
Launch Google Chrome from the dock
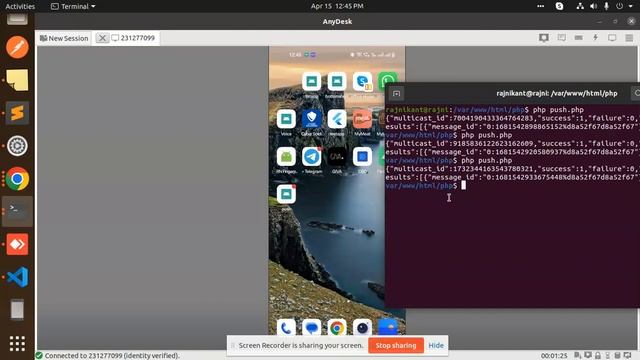point(17,179)
